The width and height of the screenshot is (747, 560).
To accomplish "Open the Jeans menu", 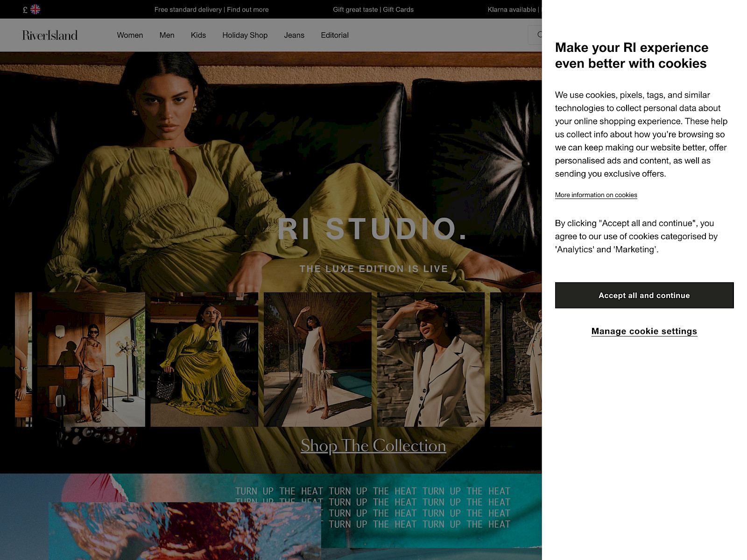I will click(294, 35).
